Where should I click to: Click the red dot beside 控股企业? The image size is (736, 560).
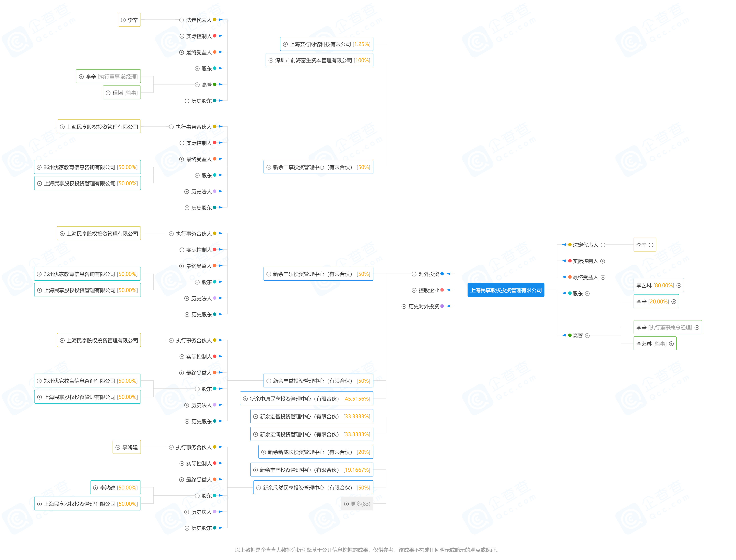[442, 290]
